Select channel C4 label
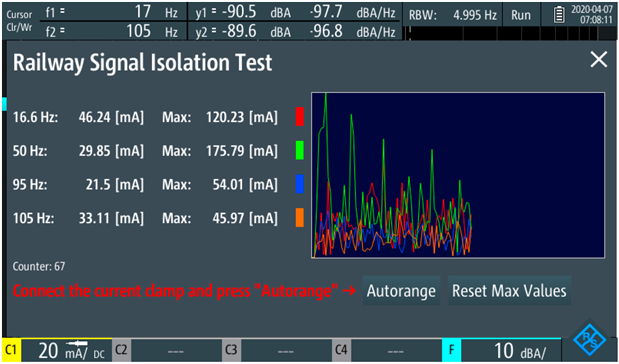The width and height of the screenshot is (619, 364). pos(341,350)
